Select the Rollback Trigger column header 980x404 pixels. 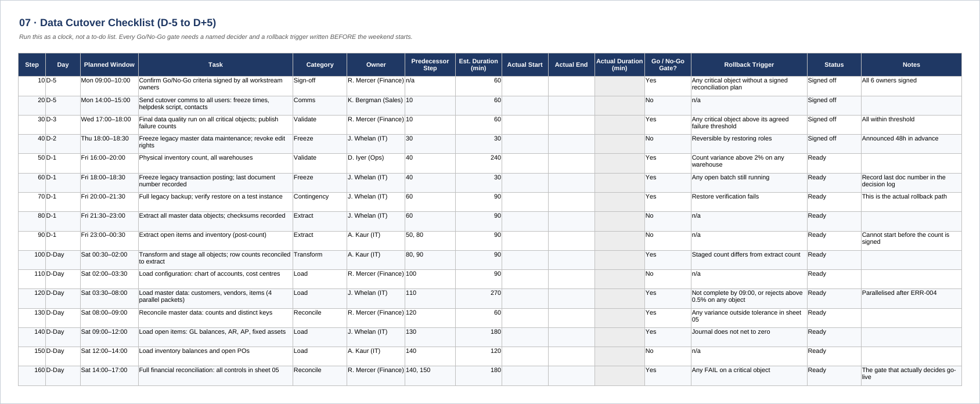pos(749,64)
